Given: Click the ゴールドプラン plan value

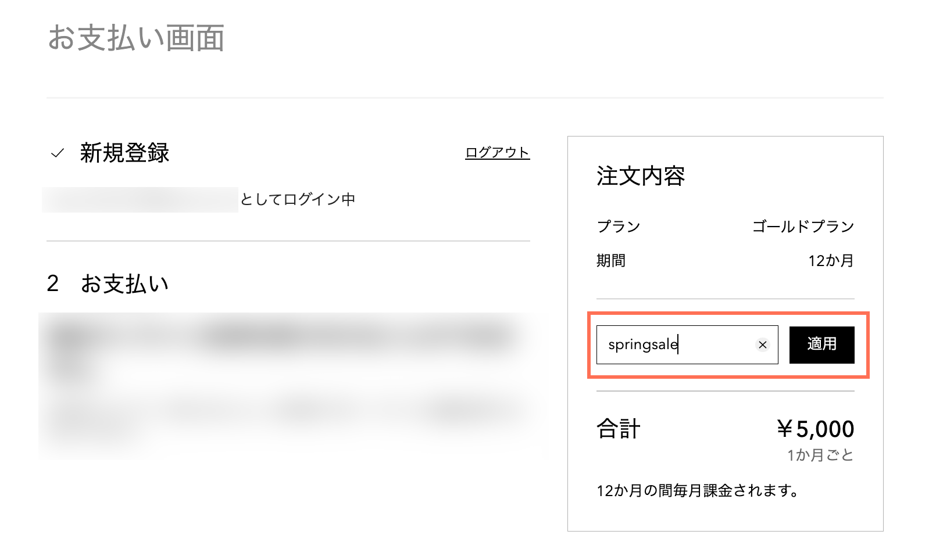Looking at the screenshot, I should [803, 226].
